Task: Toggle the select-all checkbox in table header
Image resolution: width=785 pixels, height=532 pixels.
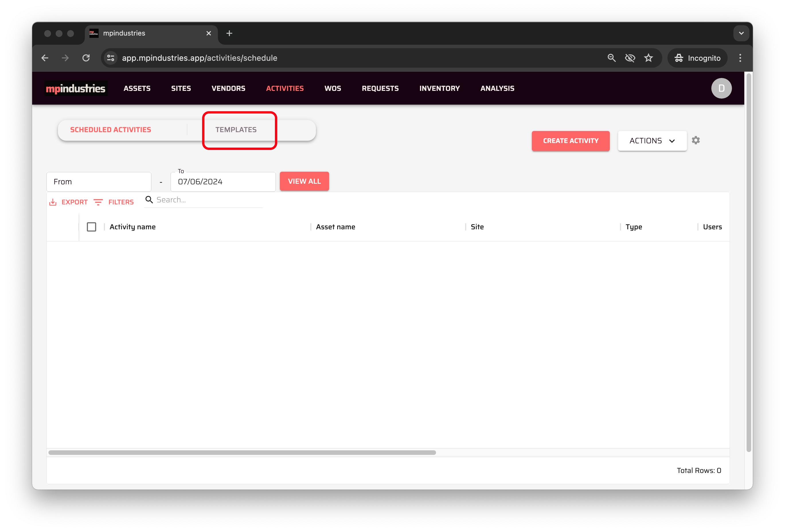Action: 91,227
